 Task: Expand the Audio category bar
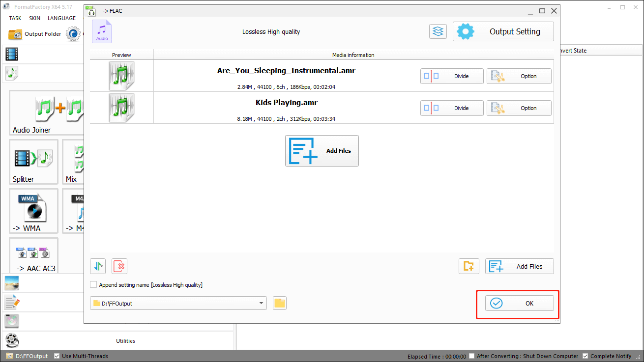click(x=43, y=73)
